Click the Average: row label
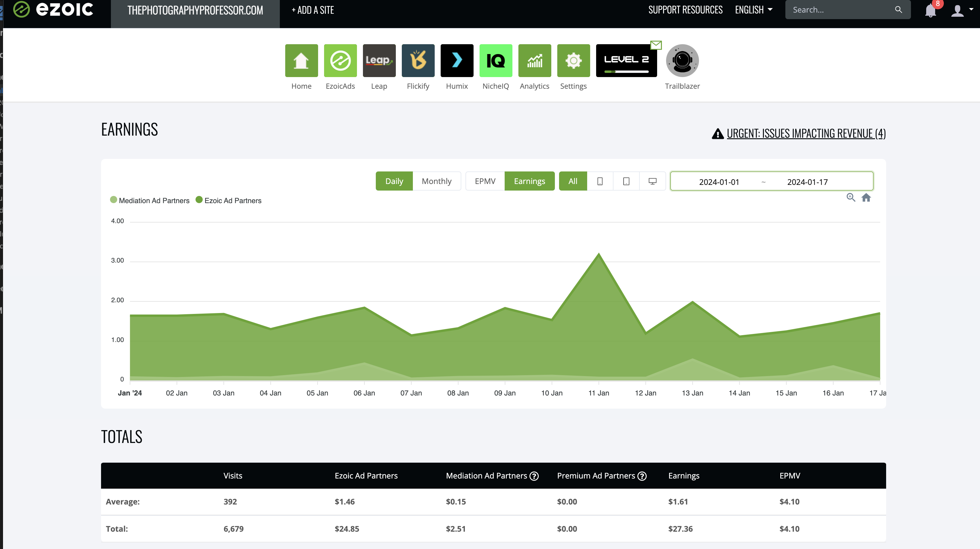980x549 pixels. 123,502
